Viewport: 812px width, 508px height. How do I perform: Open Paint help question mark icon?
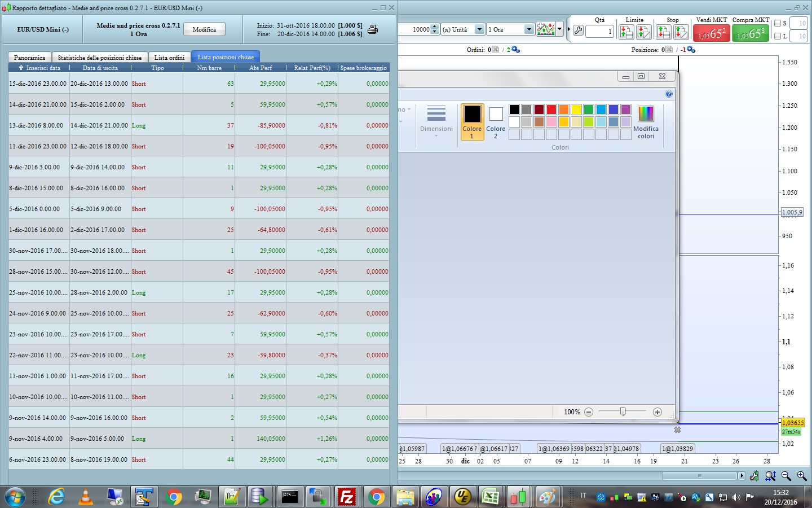668,94
